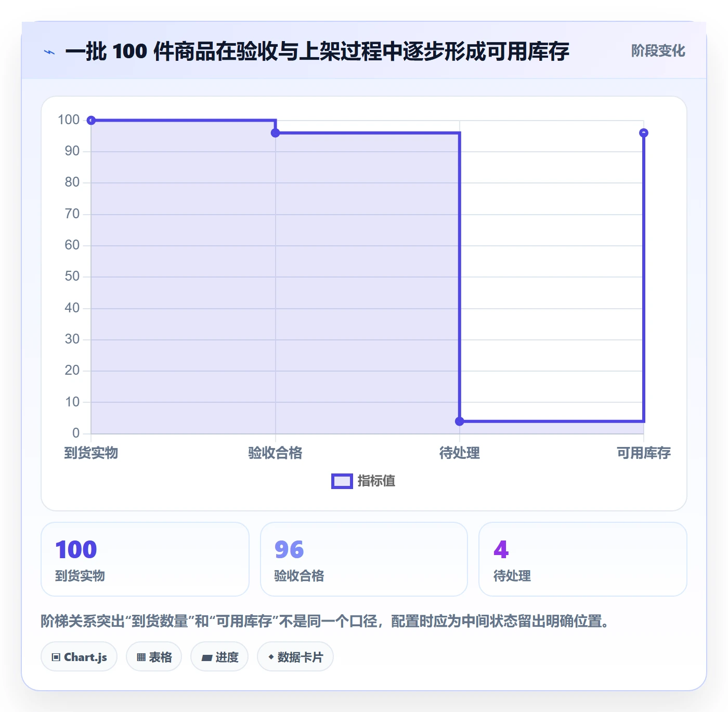Click the 指标值 legend label
The image size is (728, 712).
[376, 481]
